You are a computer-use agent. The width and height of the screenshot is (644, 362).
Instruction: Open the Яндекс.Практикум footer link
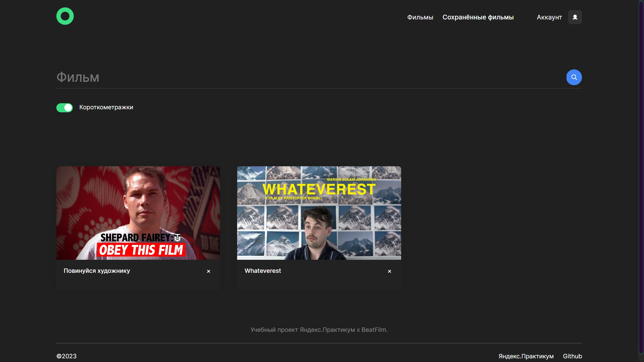click(526, 356)
